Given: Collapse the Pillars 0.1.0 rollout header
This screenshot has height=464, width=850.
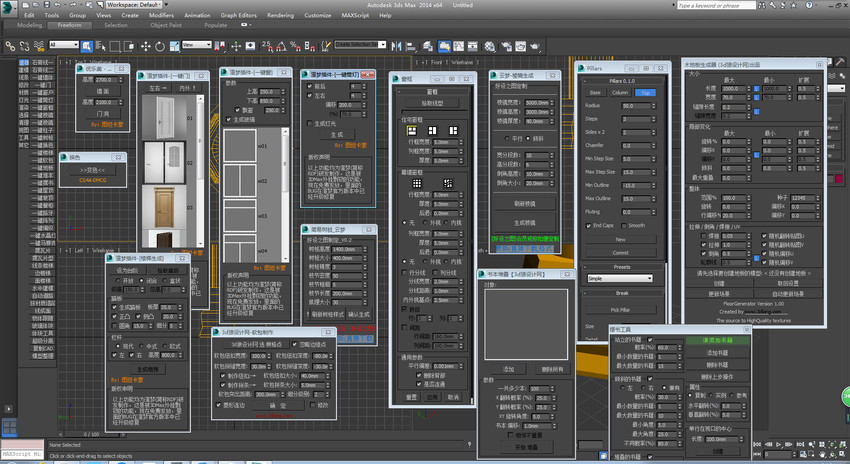Looking at the screenshot, I should pyautogui.click(x=622, y=81).
